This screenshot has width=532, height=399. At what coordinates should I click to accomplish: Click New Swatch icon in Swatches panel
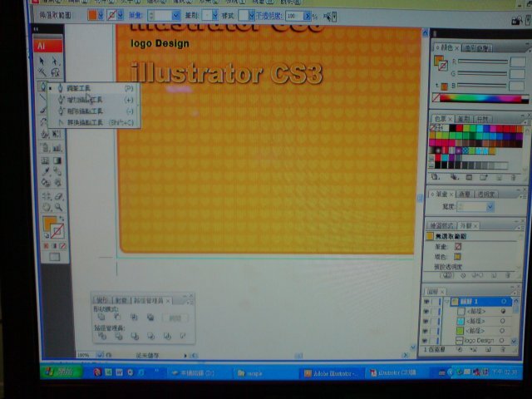click(x=499, y=178)
